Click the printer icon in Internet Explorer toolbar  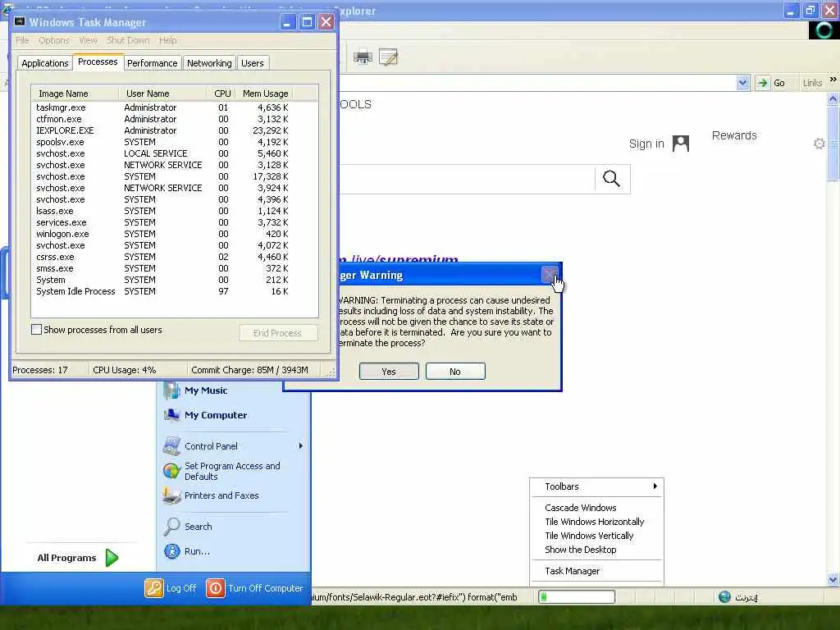pos(363,57)
